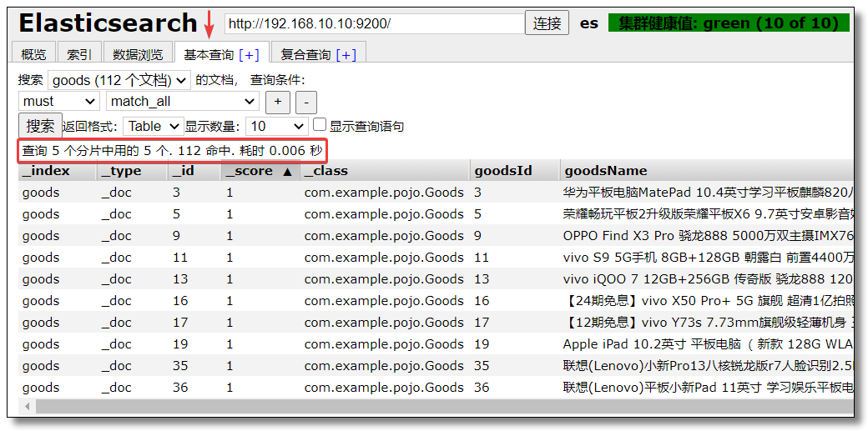Click the 联想平板小新Pad goods name
868x431 pixels.
(708, 388)
